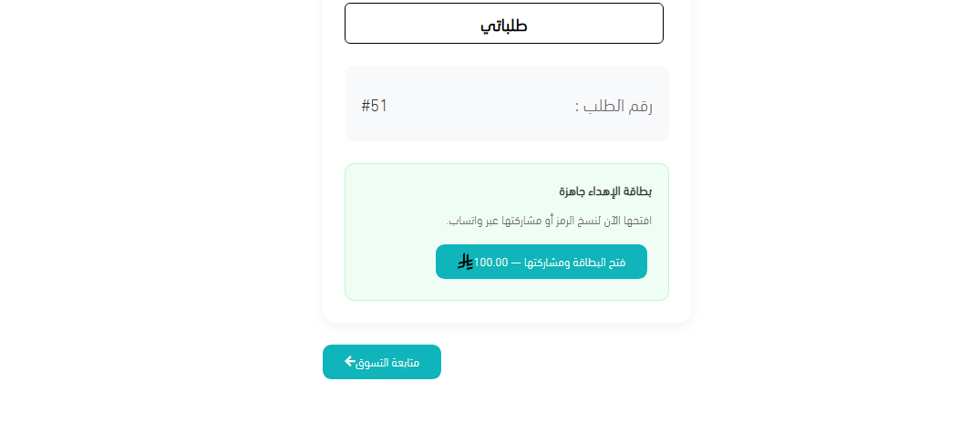The image size is (980, 423).
Task: Click the dash separating amount on card button
Action: pyautogui.click(x=516, y=263)
